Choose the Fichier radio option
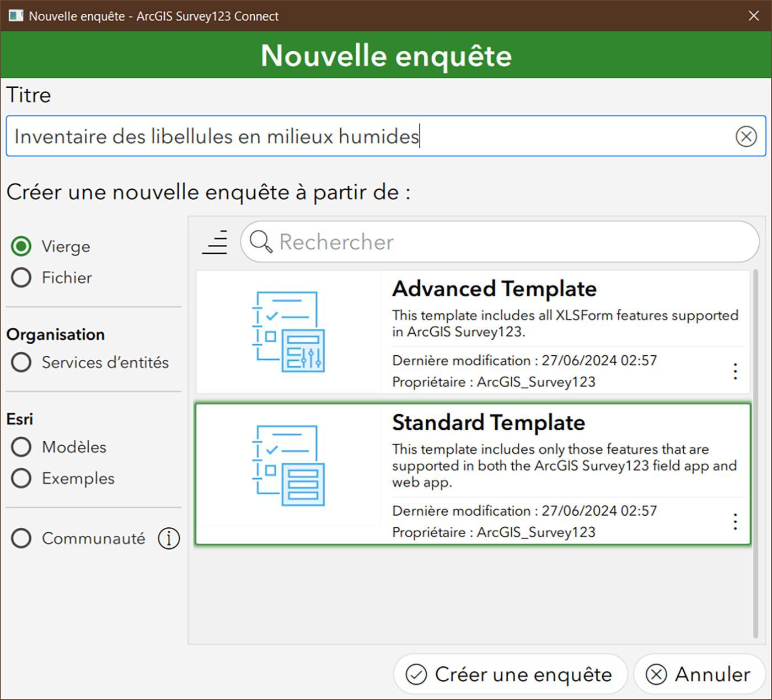This screenshot has height=700, width=772. point(21,277)
